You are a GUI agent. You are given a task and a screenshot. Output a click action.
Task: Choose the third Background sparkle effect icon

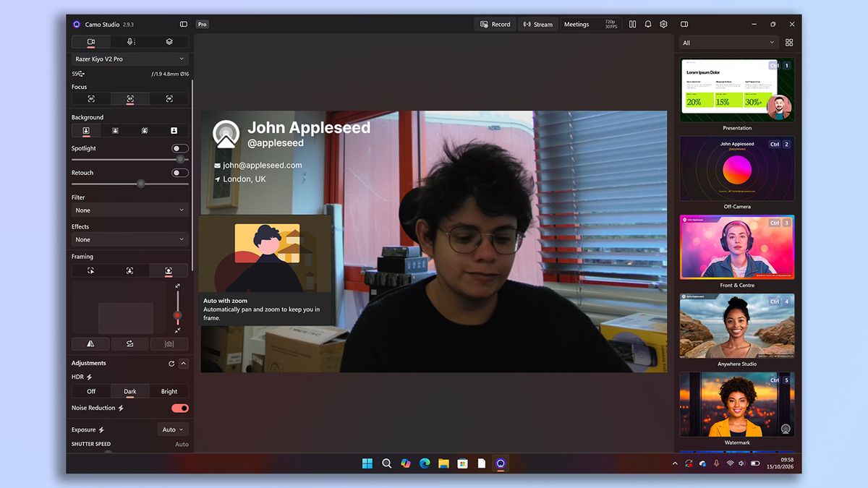click(x=145, y=131)
